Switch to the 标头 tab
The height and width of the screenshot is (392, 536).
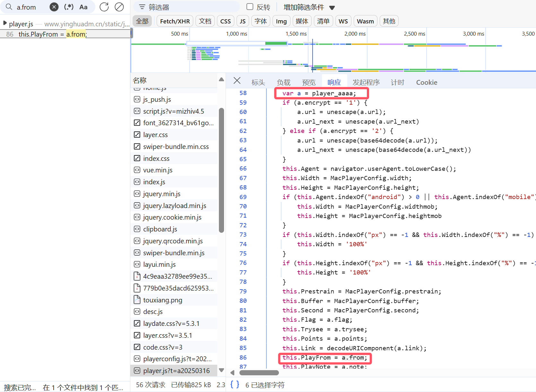pos(258,83)
